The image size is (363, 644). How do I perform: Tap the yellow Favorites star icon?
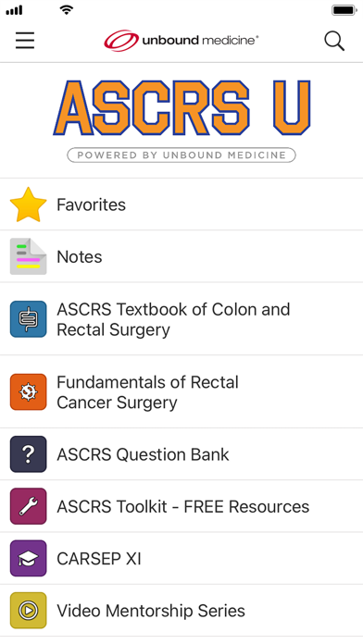tap(29, 204)
